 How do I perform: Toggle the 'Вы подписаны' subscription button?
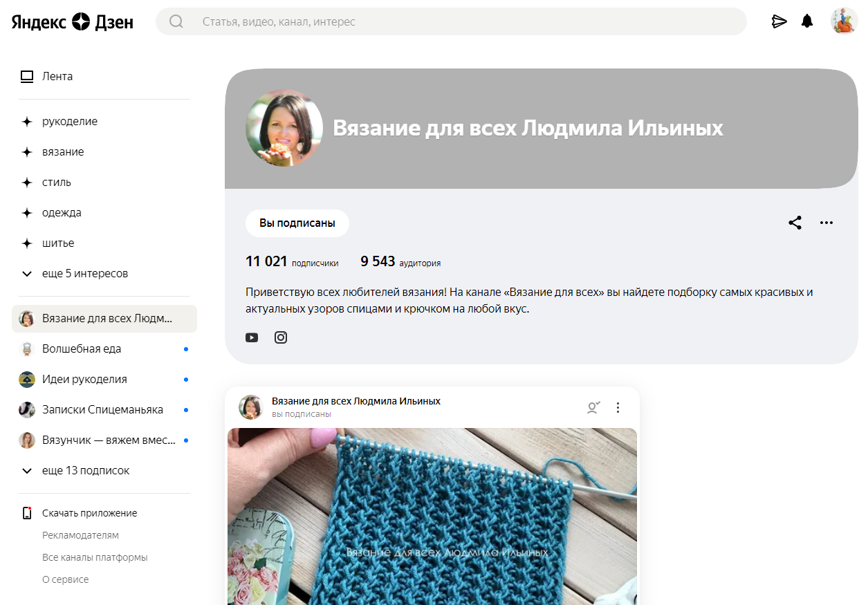[297, 223]
